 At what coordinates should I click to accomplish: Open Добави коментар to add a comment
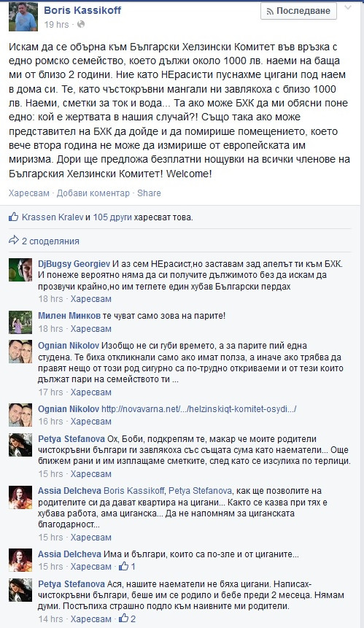tap(93, 193)
